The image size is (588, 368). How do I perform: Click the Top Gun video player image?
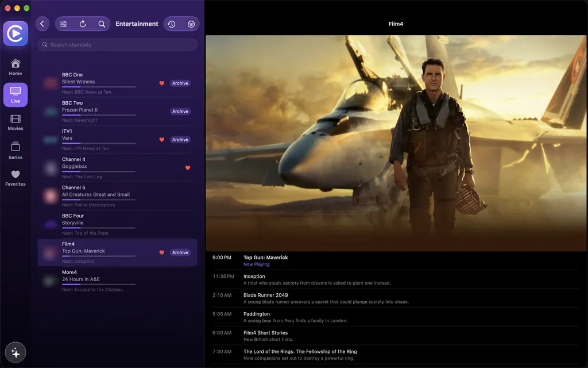point(396,143)
